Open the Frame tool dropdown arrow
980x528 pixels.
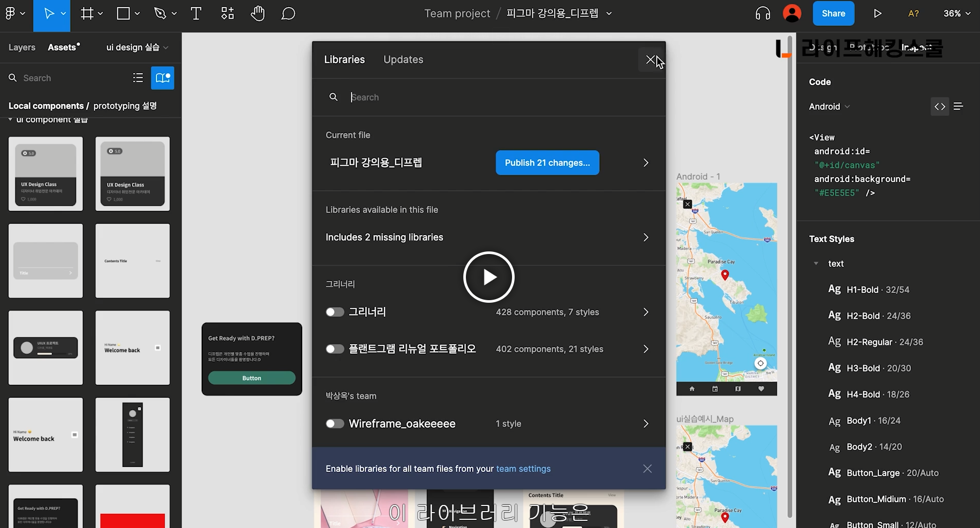100,13
